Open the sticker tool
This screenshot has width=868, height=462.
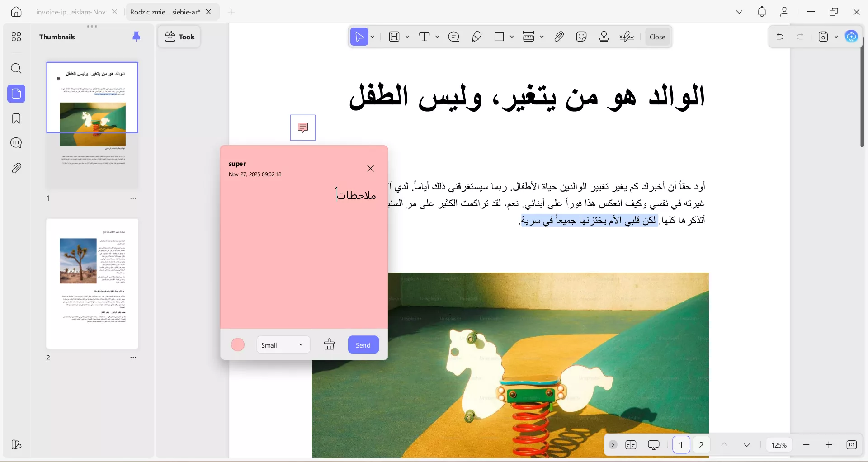click(x=582, y=37)
